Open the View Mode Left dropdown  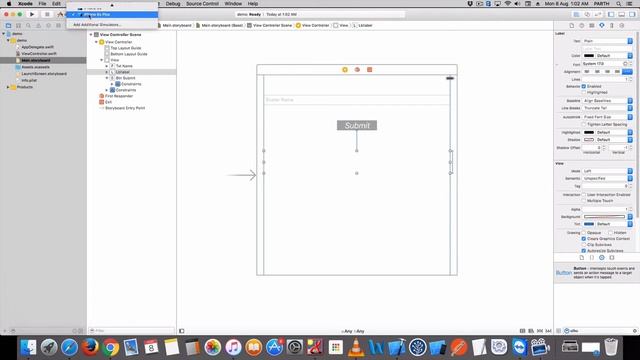(607, 171)
